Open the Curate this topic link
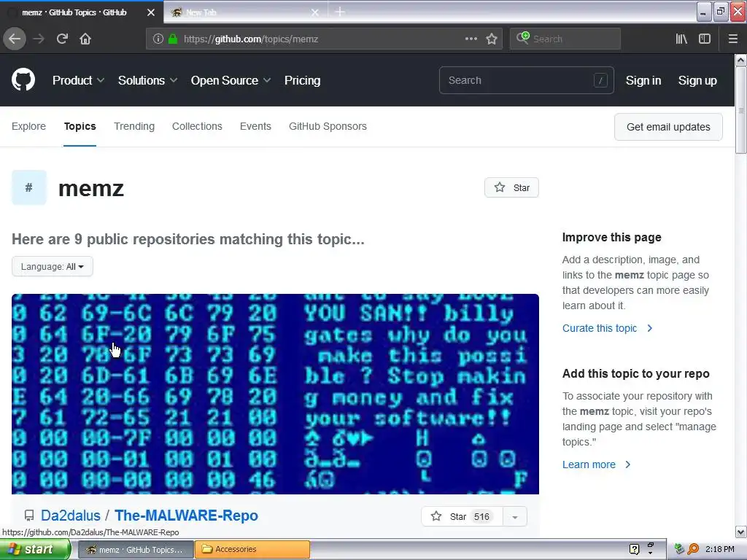 pyautogui.click(x=607, y=328)
